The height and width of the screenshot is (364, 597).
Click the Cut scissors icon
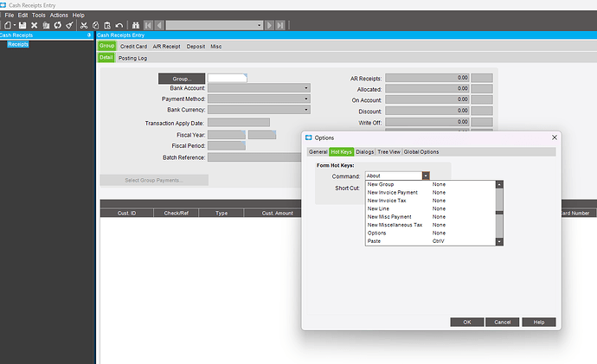click(84, 25)
